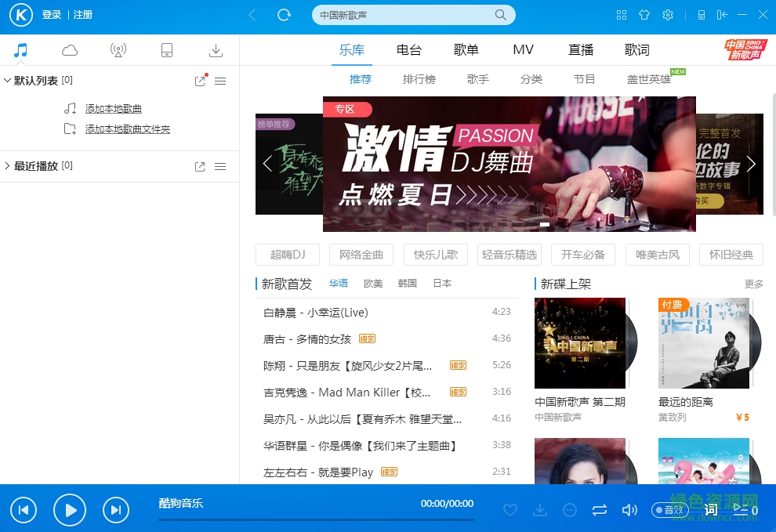
Task: Select the local music note icon in sidebar
Action: point(21,49)
